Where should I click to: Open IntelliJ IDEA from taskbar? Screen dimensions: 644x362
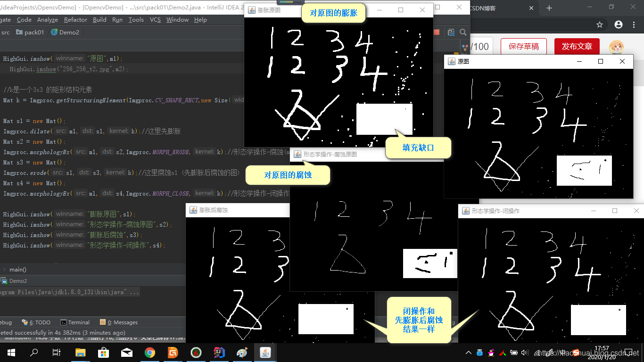(x=219, y=353)
